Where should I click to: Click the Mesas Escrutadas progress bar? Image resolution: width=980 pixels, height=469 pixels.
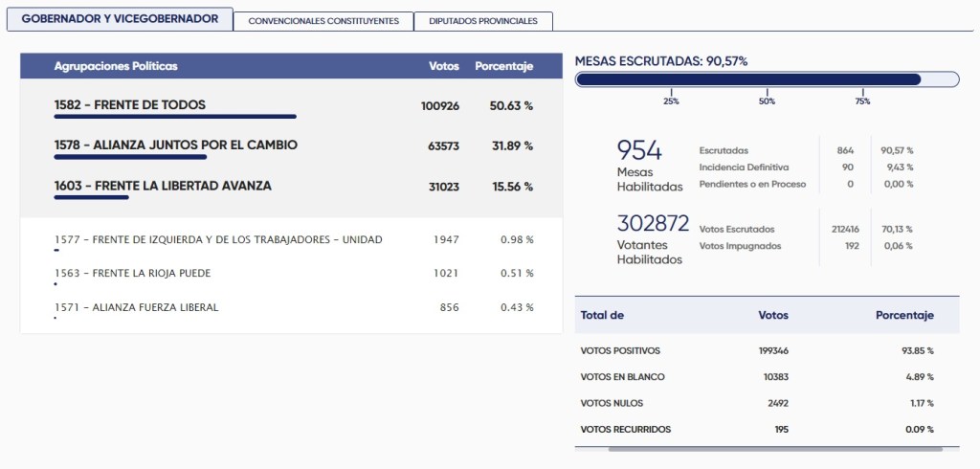pos(767,79)
